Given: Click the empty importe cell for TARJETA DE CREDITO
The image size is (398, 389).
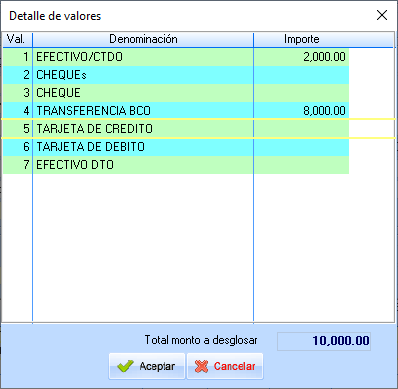Looking at the screenshot, I should click(301, 129).
